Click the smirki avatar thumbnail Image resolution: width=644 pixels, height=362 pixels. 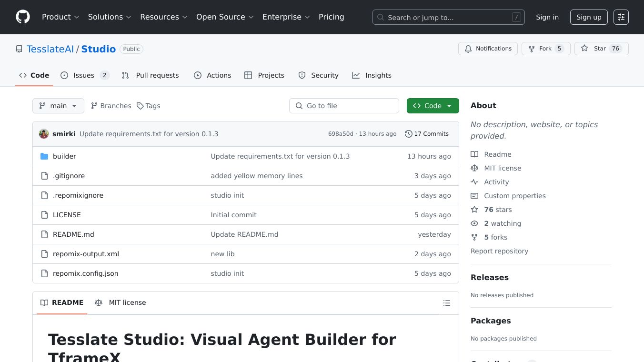pos(44,134)
